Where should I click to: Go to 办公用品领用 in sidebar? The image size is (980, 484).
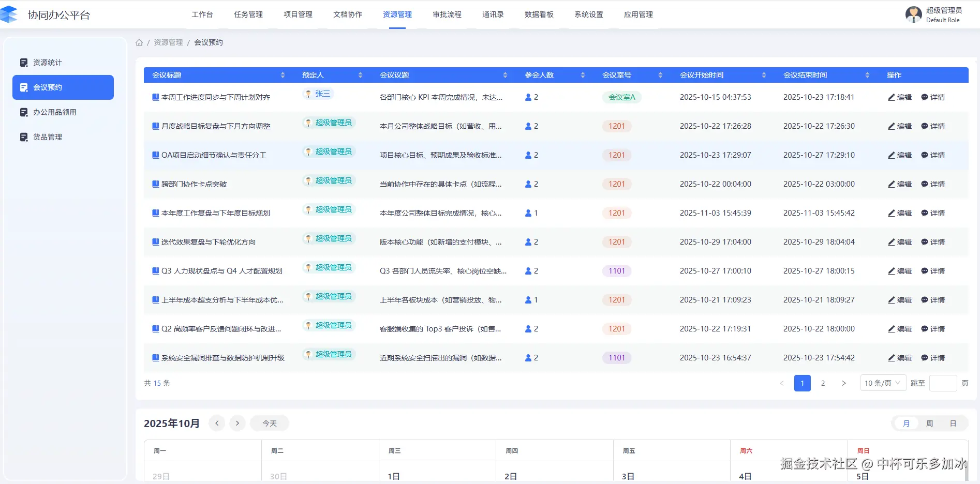[x=54, y=112]
